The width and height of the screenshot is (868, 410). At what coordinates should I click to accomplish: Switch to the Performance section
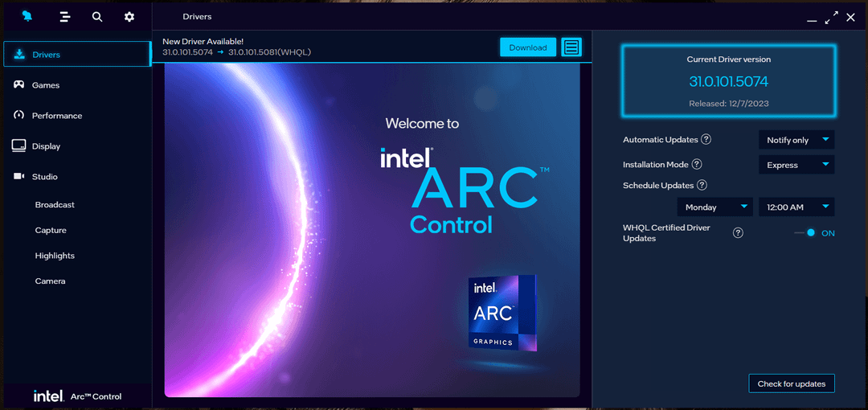[x=56, y=116]
